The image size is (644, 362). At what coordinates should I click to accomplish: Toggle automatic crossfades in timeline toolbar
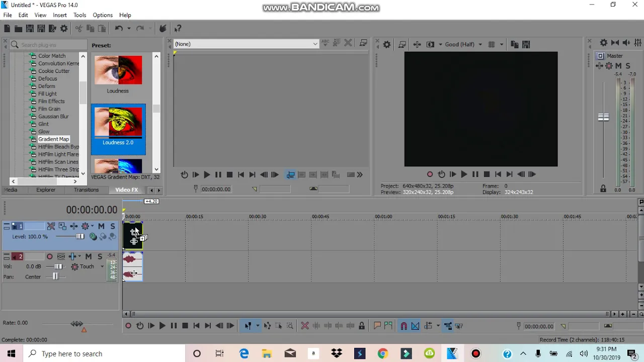point(415,326)
